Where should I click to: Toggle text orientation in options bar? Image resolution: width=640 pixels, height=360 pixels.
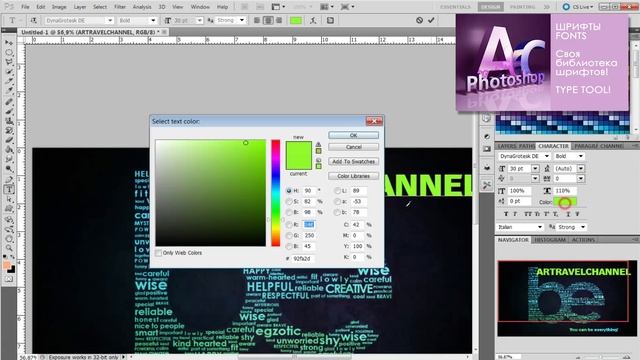(x=33, y=20)
